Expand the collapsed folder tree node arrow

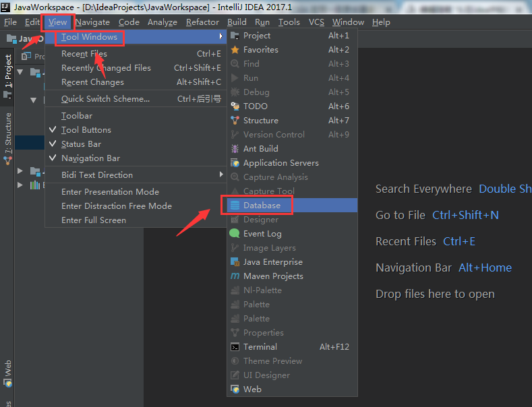tap(20, 171)
